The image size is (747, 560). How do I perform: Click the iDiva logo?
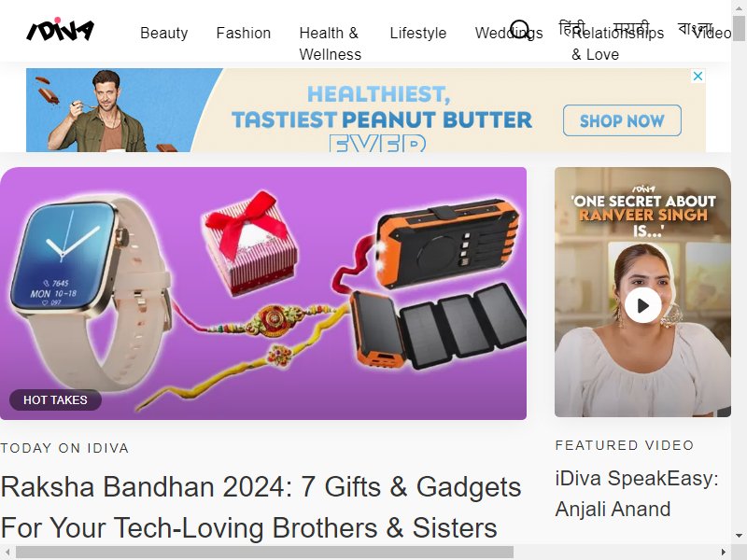click(60, 30)
